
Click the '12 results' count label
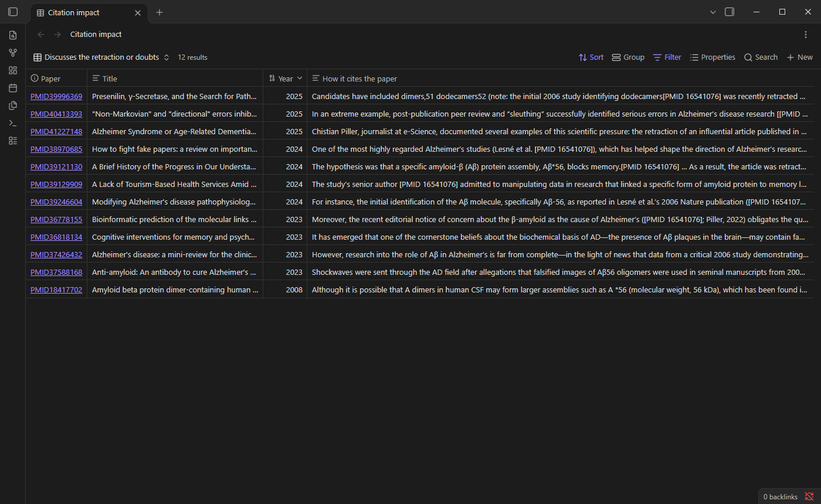tap(192, 57)
